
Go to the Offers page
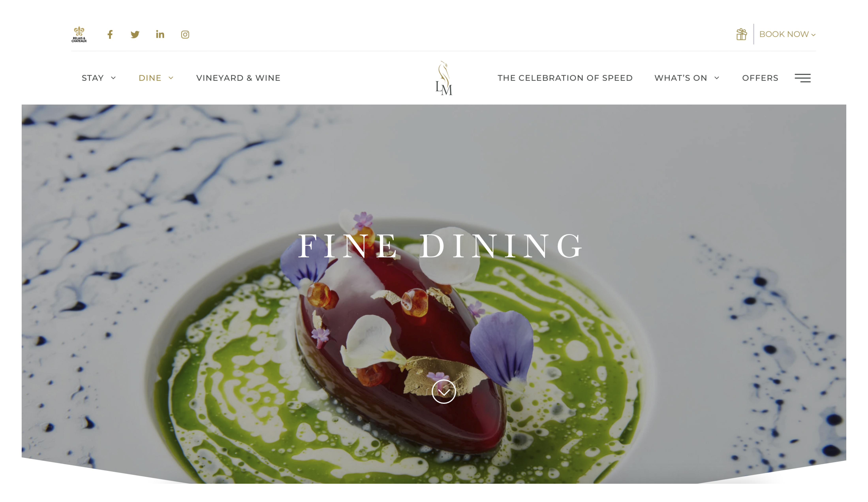(760, 78)
